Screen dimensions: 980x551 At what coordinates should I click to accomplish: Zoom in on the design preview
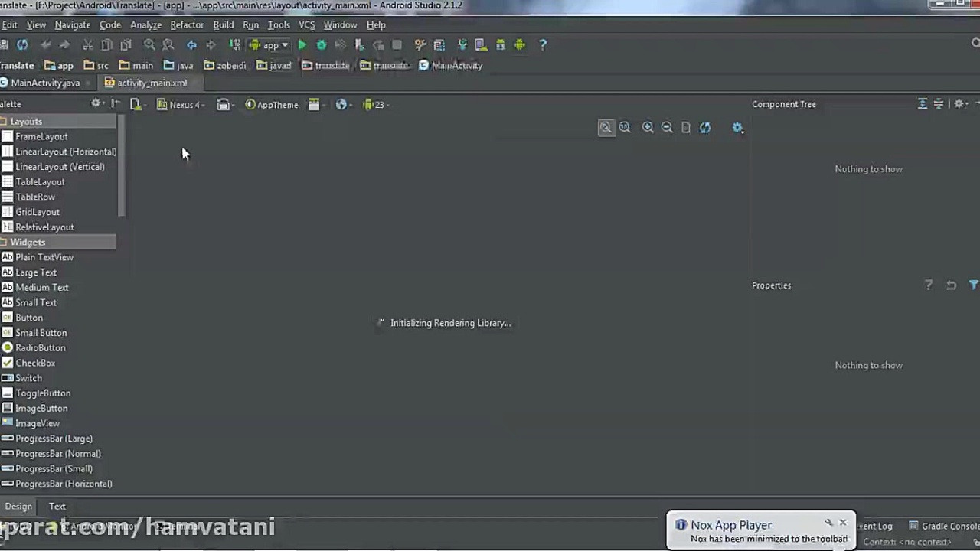click(x=648, y=128)
